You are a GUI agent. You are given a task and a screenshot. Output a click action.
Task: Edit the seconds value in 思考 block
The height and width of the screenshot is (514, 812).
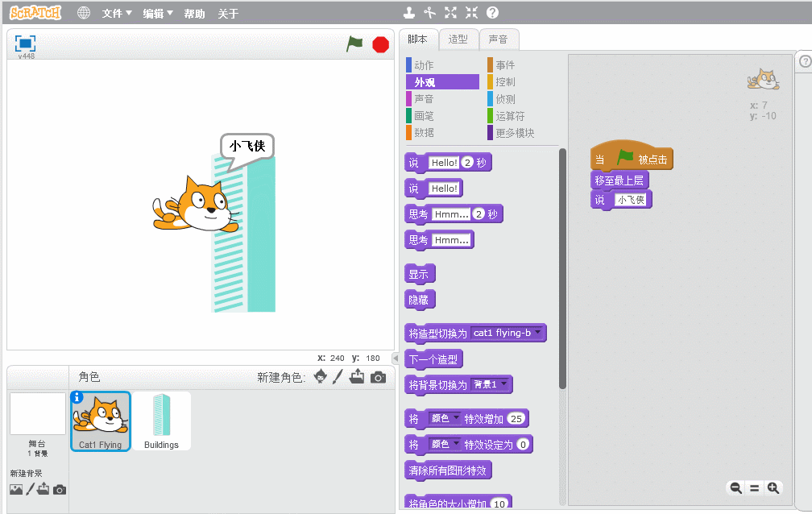pos(479,214)
